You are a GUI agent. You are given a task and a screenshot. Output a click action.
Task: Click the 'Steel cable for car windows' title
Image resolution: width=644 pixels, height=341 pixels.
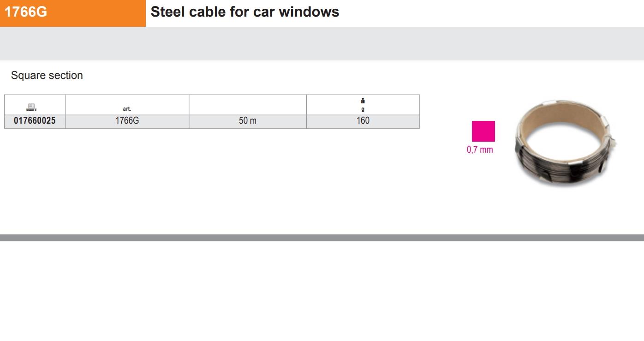(x=244, y=12)
